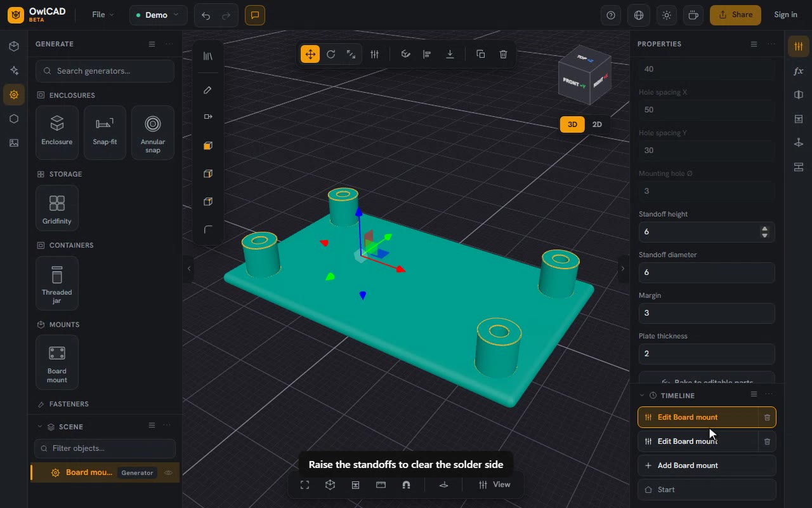The height and width of the screenshot is (508, 812).
Task: Click the duplicate object icon
Action: 480,54
